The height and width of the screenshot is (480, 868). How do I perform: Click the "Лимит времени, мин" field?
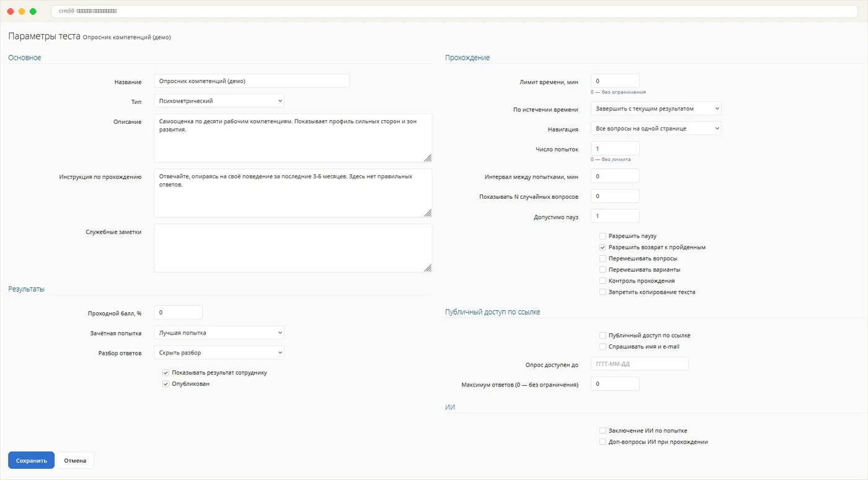tap(615, 81)
